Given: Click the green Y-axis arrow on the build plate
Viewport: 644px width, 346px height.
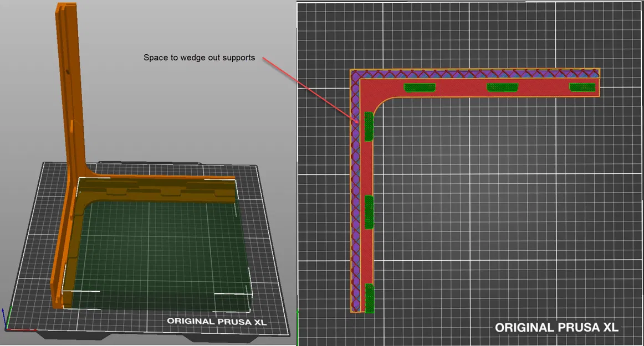Looking at the screenshot, I should pos(10,318).
